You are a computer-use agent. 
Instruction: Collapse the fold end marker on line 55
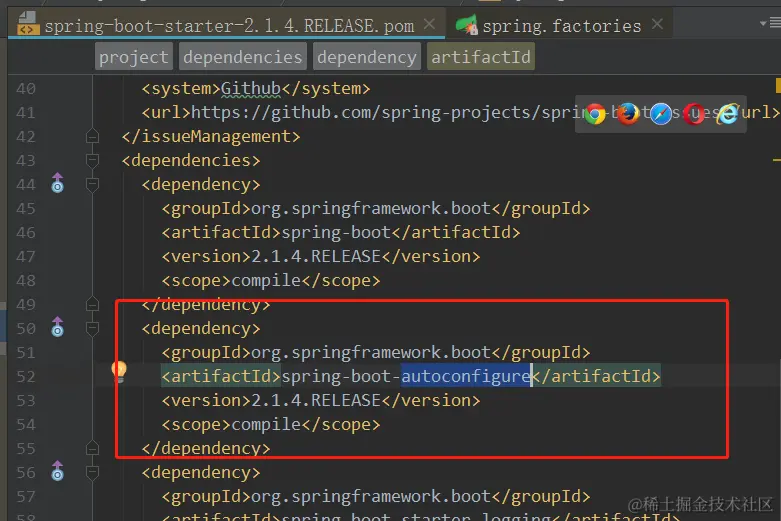pos(92,448)
